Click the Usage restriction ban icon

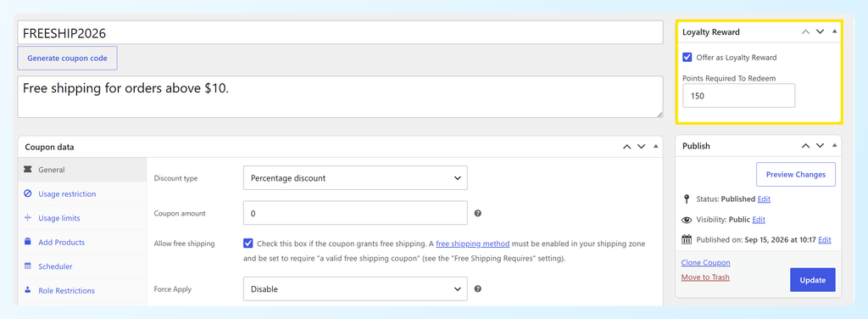point(28,193)
